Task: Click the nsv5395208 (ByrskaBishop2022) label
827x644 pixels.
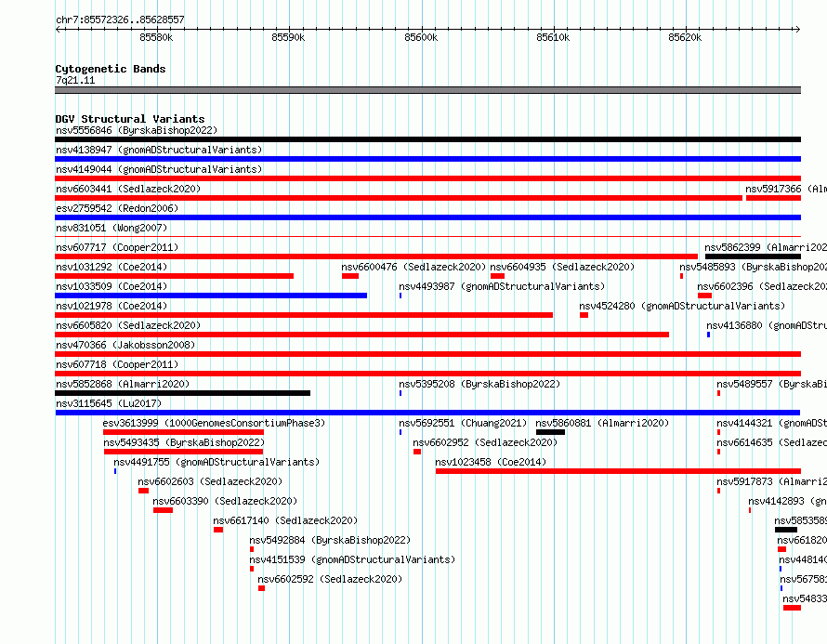Action: 479,384
